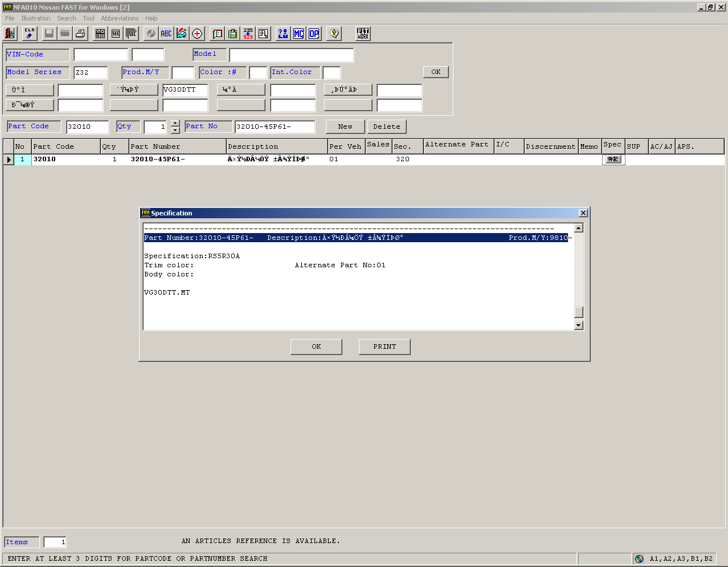Viewport: 728px width, 567px height.
Task: Click the PIT WORK toolbar icon
Action: click(363, 34)
